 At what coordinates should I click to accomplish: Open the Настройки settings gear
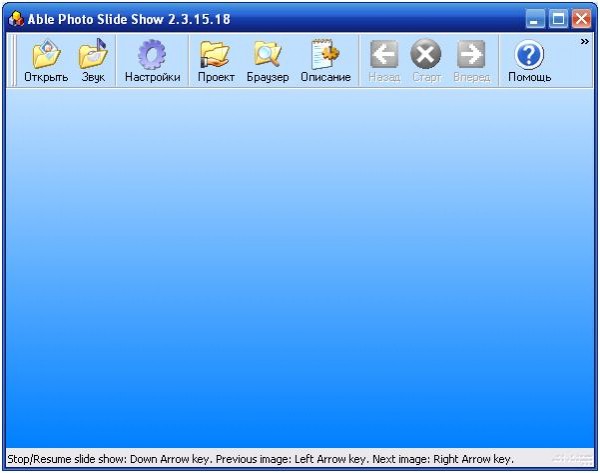pyautogui.click(x=152, y=60)
